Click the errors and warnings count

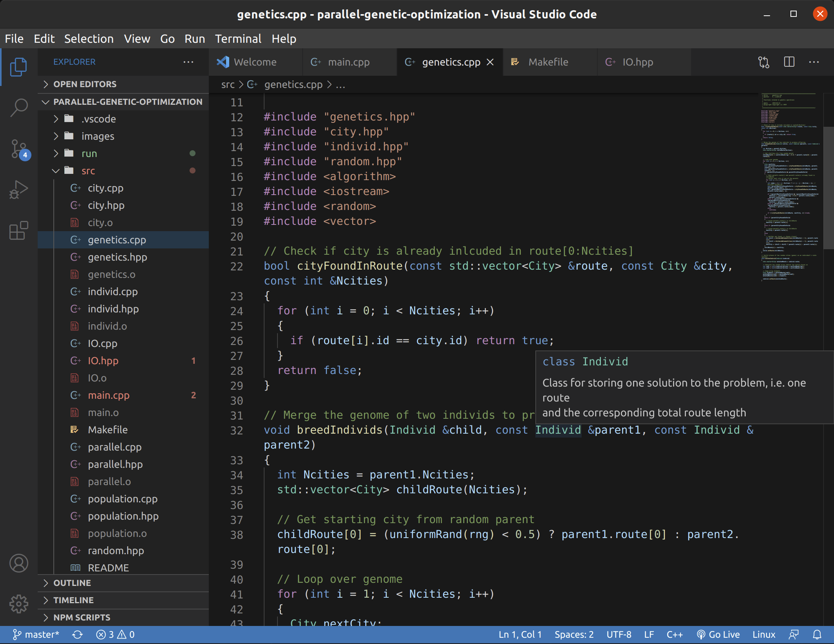coord(115,635)
